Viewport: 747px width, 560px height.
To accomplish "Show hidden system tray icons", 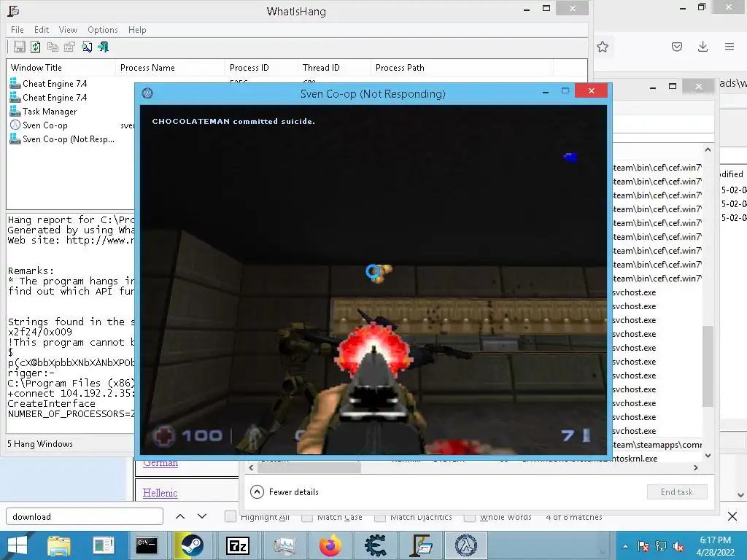I will (625, 546).
